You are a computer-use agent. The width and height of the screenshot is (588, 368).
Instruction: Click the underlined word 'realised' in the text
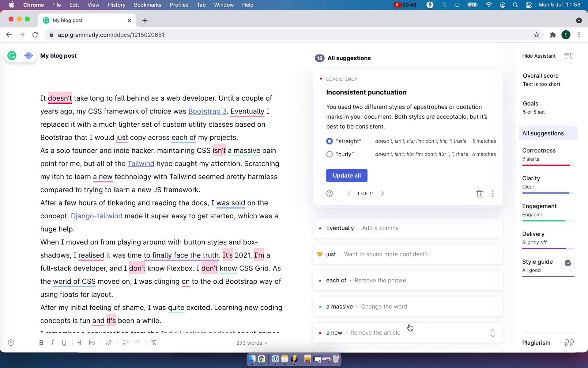point(91,255)
